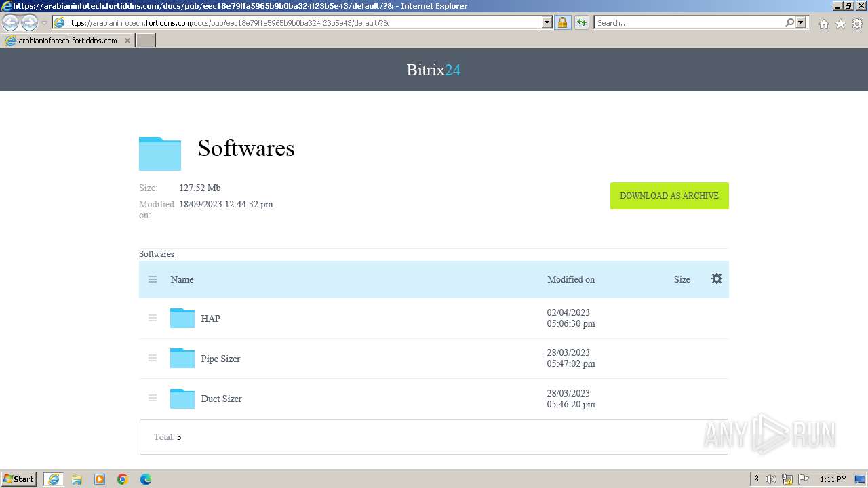Viewport: 868px width, 488px height.
Task: Sort by the Size column header
Action: coord(682,279)
